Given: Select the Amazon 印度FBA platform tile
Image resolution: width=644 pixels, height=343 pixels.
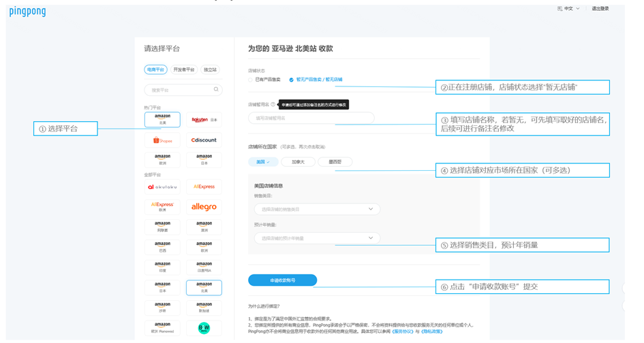Looking at the screenshot, I should (x=204, y=267).
